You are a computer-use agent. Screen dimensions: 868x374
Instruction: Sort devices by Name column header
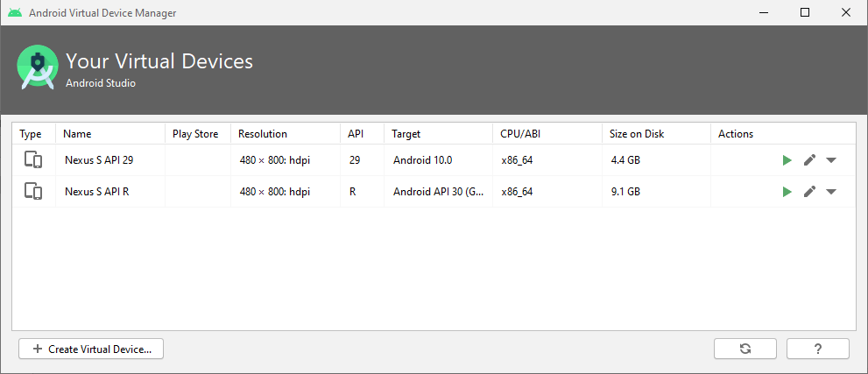(78, 134)
